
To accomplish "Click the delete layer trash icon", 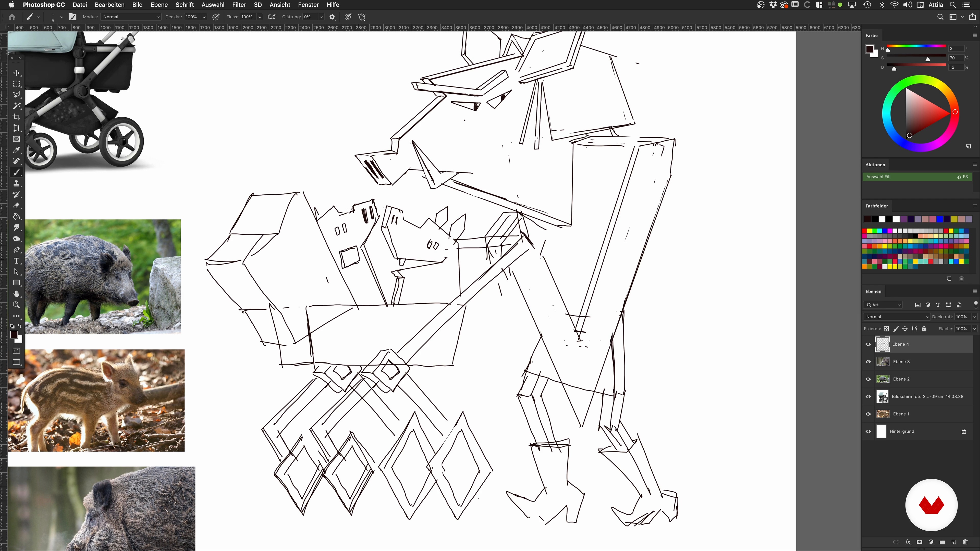I will (x=965, y=542).
